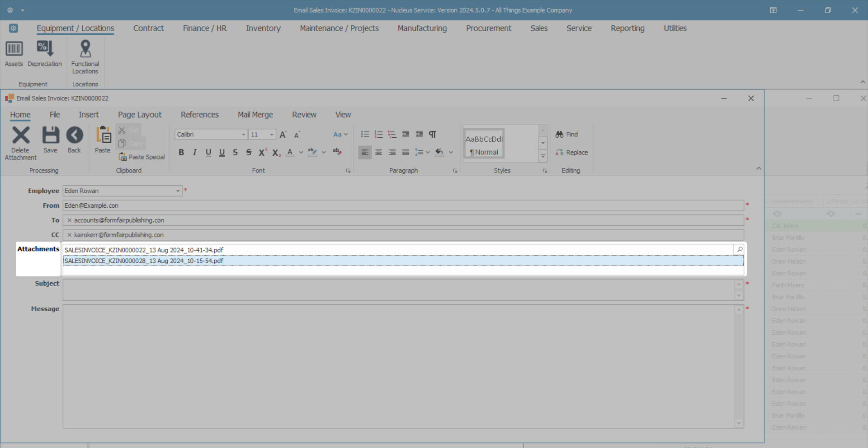Click into the Subject field

coord(398,289)
